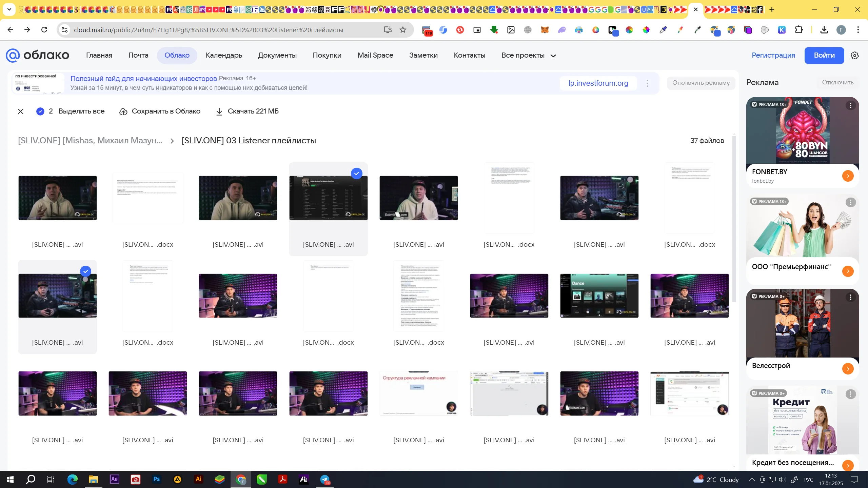The width and height of the screenshot is (868, 488).
Task: Open the three-dot menu on the investforum banner ad
Action: (x=647, y=83)
